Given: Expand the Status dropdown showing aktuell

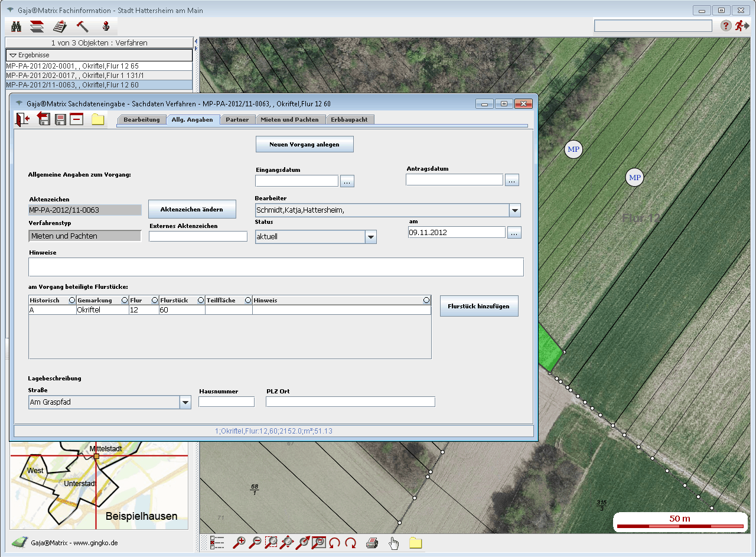Looking at the screenshot, I should 370,237.
